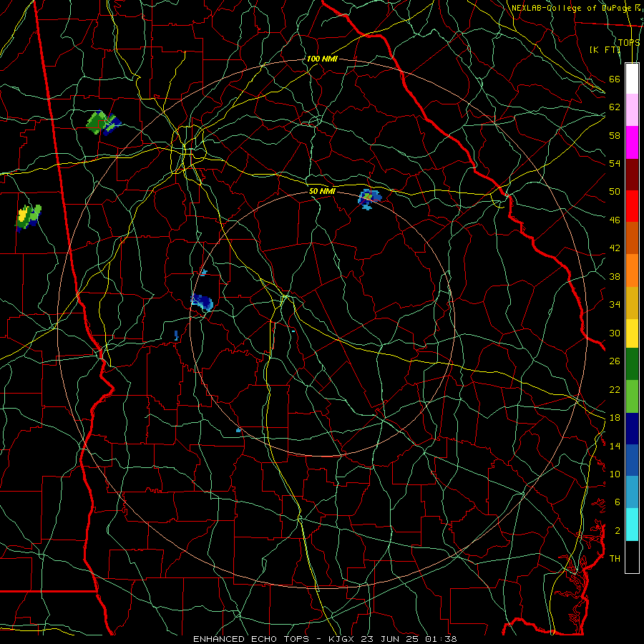This screenshot has width=644, height=644.
Task: Click the '2' legend value
Action: point(618,531)
